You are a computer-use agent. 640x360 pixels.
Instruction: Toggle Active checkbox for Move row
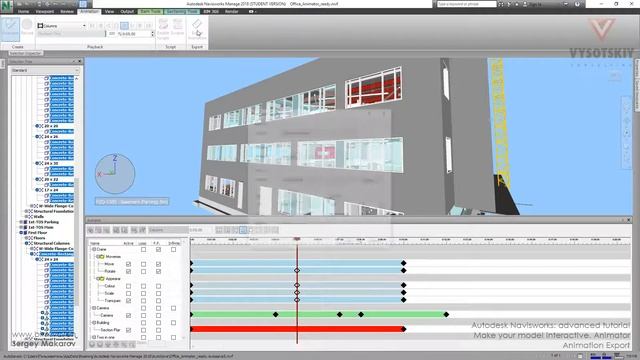coord(129,264)
